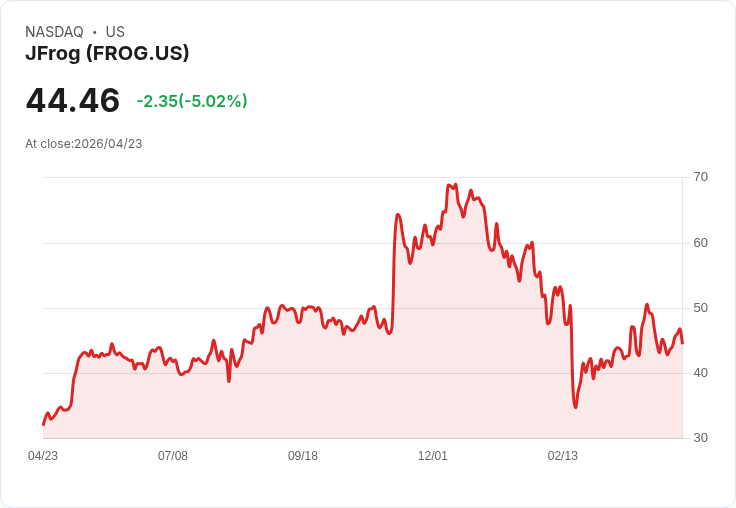Click the 50 y-axis label
The image size is (736, 508).
[701, 308]
